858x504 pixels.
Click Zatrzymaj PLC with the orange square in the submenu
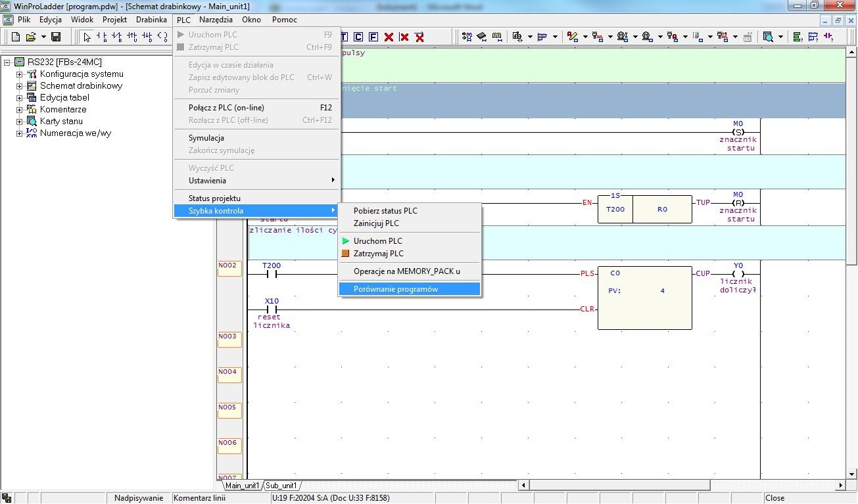pos(410,254)
